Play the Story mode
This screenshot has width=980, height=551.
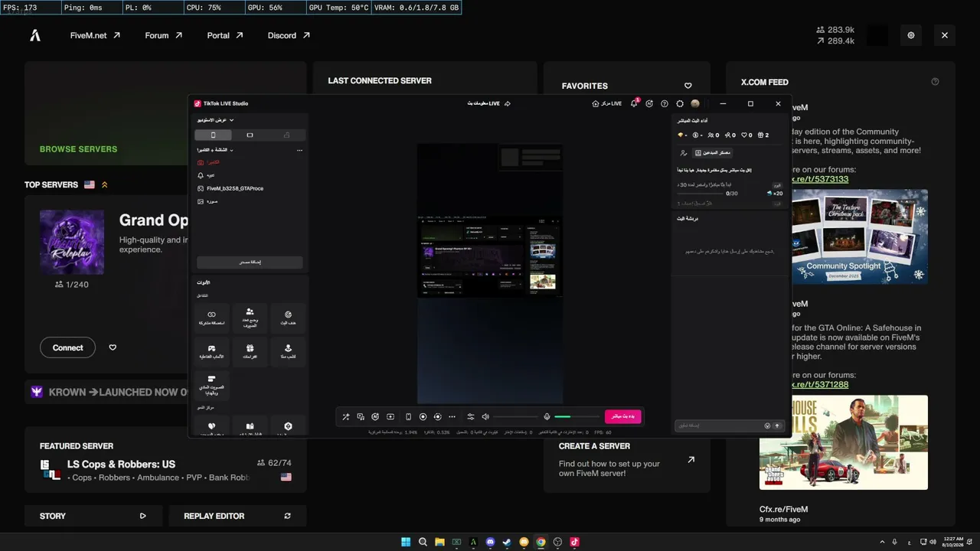[x=142, y=516]
